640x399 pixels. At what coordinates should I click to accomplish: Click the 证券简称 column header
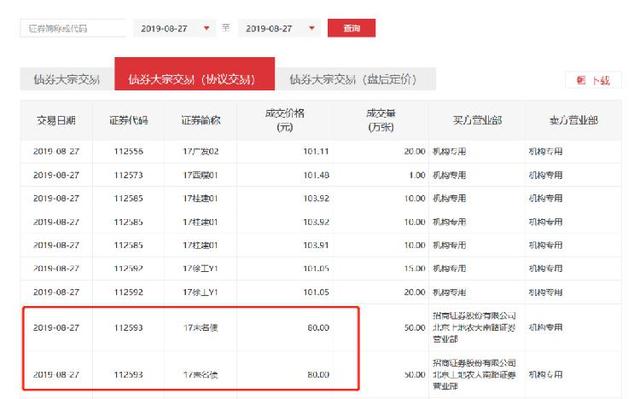point(201,120)
